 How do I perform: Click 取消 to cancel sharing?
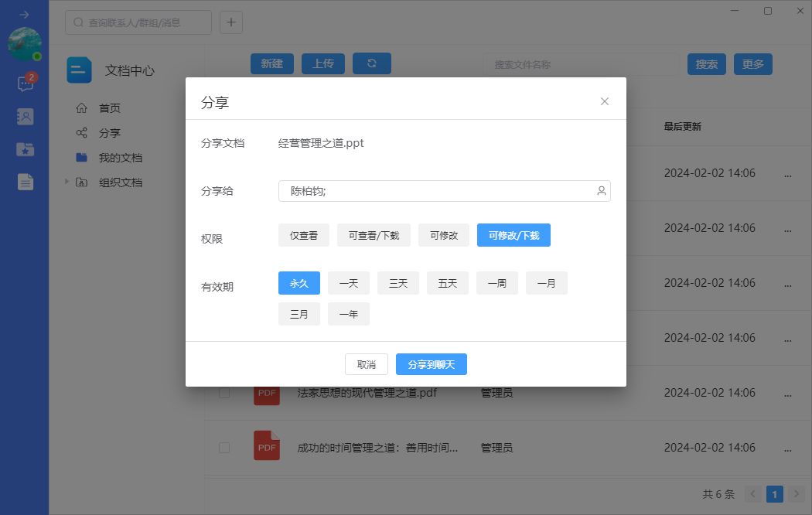coord(367,364)
